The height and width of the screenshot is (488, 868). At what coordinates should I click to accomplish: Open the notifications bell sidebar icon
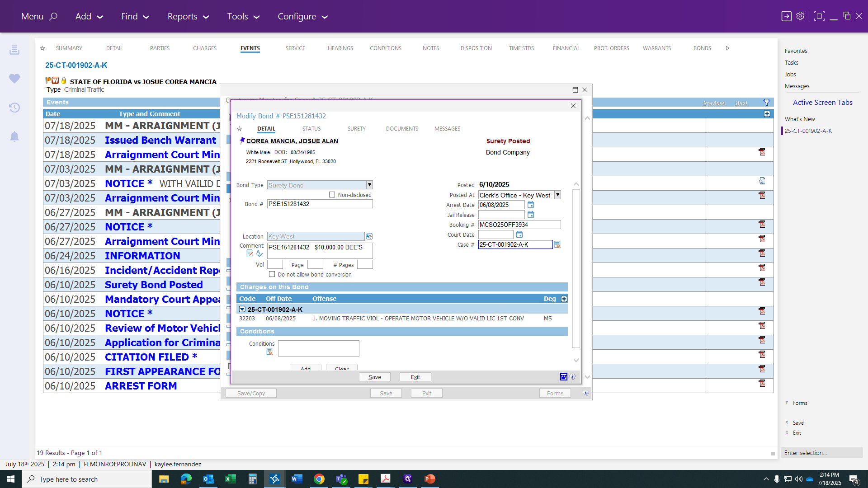(14, 136)
